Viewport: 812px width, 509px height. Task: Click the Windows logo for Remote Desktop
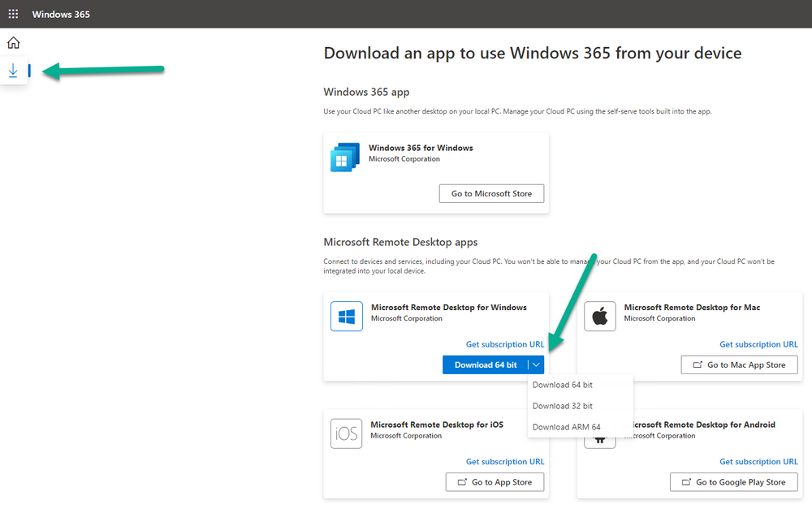(347, 317)
